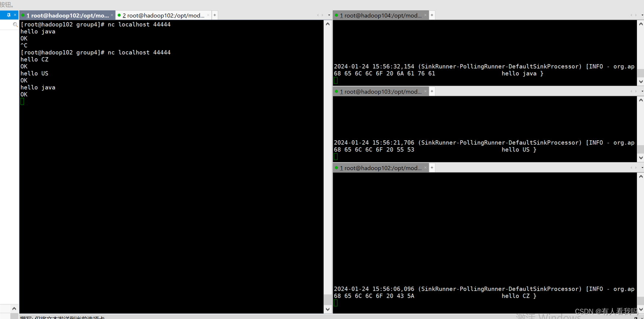644x319 pixels.
Task: Click the 'hello US' input line in left terminal
Action: pyautogui.click(x=34, y=73)
